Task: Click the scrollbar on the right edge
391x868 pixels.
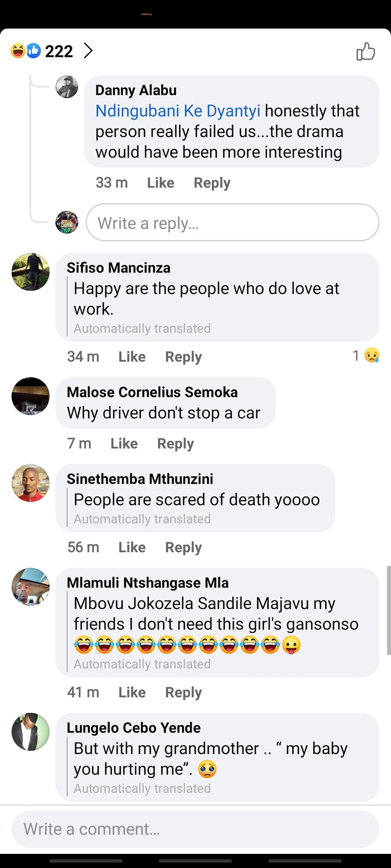Action: coord(388,610)
